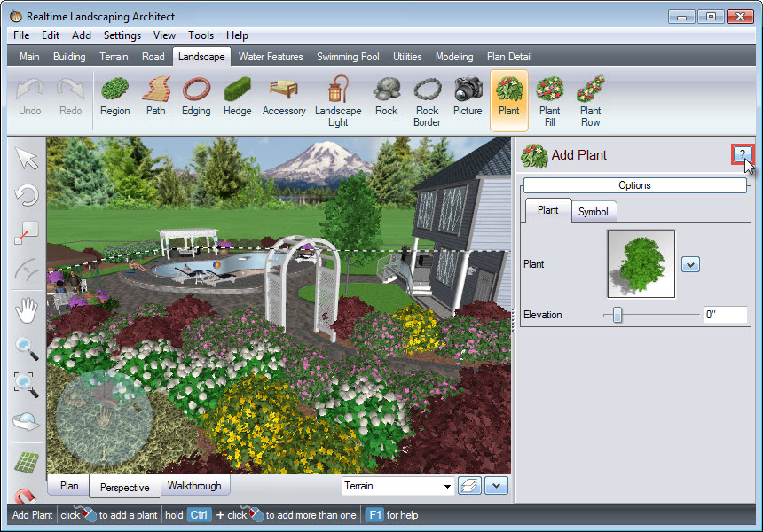
Task: Open the plant variety dropdown
Action: click(x=690, y=263)
